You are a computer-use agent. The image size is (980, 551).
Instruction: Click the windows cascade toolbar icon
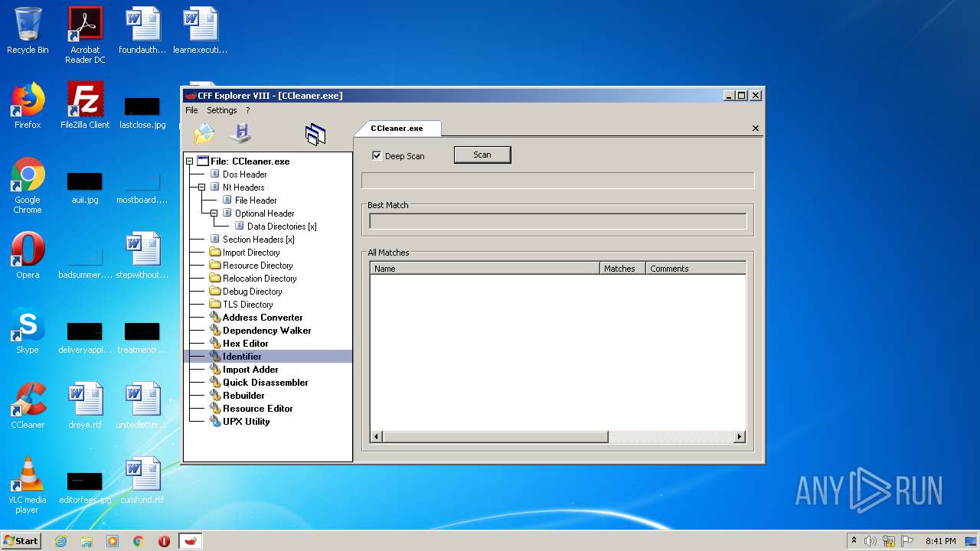point(315,135)
